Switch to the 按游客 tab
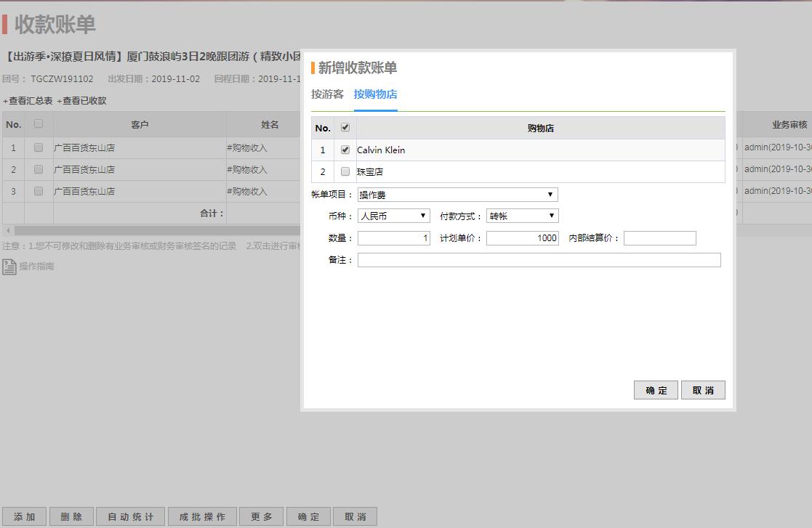Image resolution: width=812 pixels, height=528 pixels. 327,94
